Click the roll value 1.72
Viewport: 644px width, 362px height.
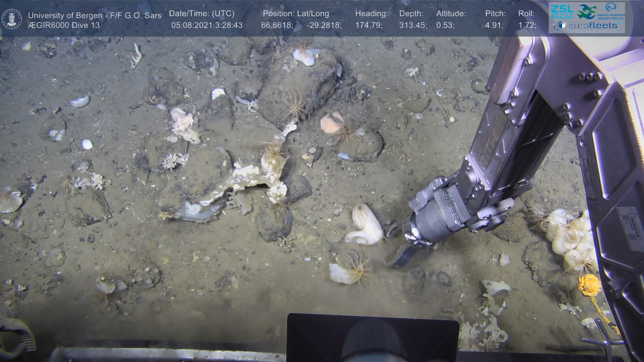527,25
